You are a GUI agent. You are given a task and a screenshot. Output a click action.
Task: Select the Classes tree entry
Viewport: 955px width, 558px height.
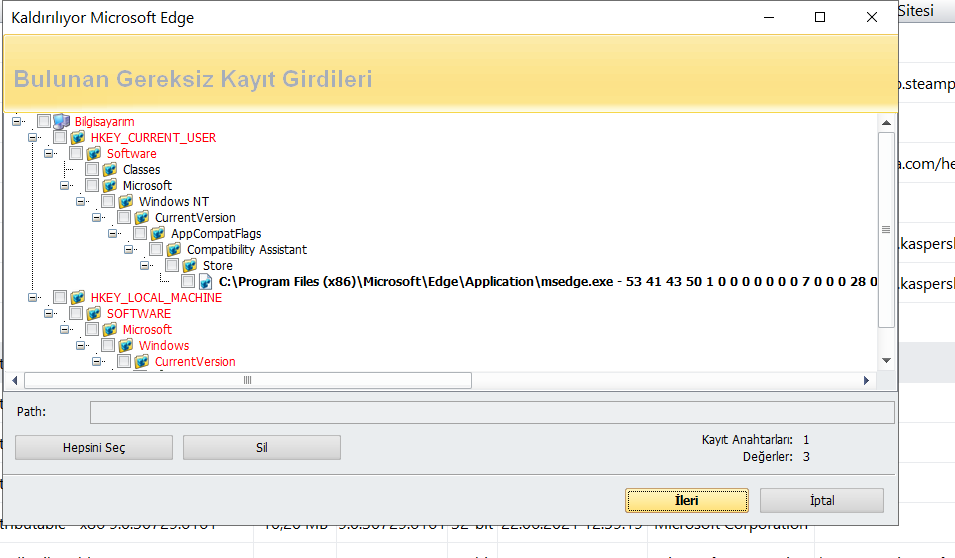pos(141,169)
